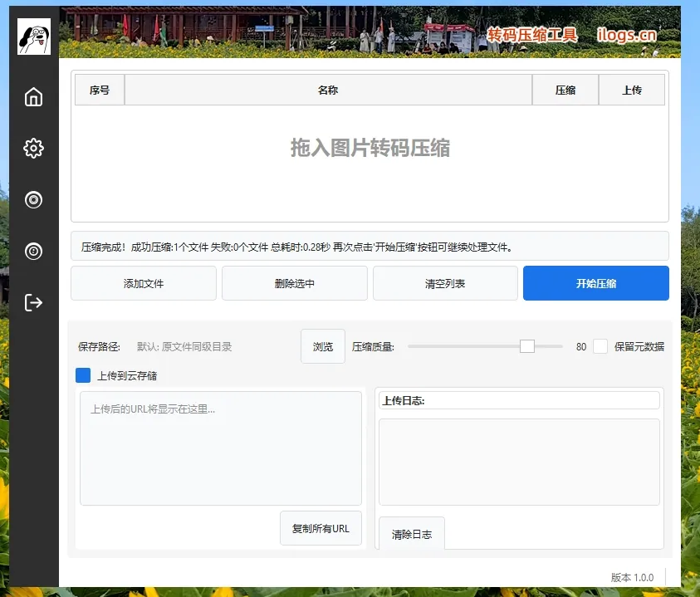Click the logout exit icon in sidebar
The image size is (700, 597).
pyautogui.click(x=33, y=301)
